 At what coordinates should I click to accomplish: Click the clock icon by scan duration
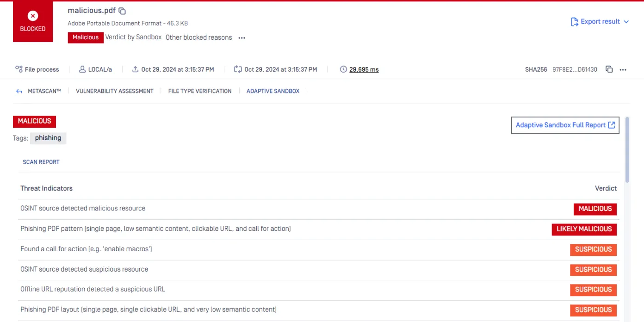343,69
